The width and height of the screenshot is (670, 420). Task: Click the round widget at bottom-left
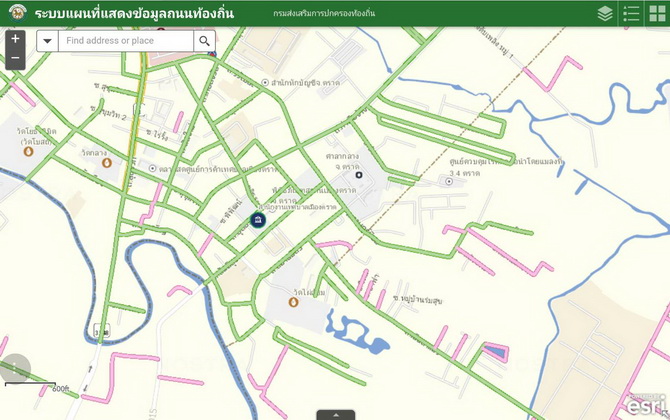coord(12,369)
